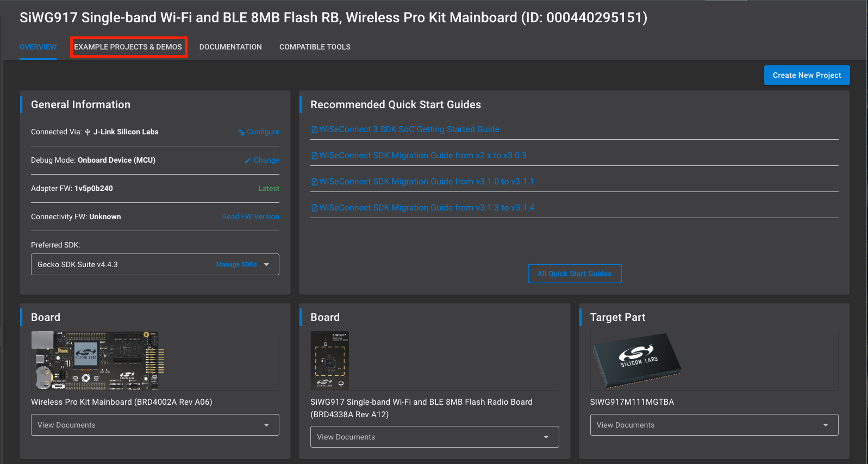Screen dimensions: 868x464
Task: Open the Manage SDKs link
Action: (236, 264)
